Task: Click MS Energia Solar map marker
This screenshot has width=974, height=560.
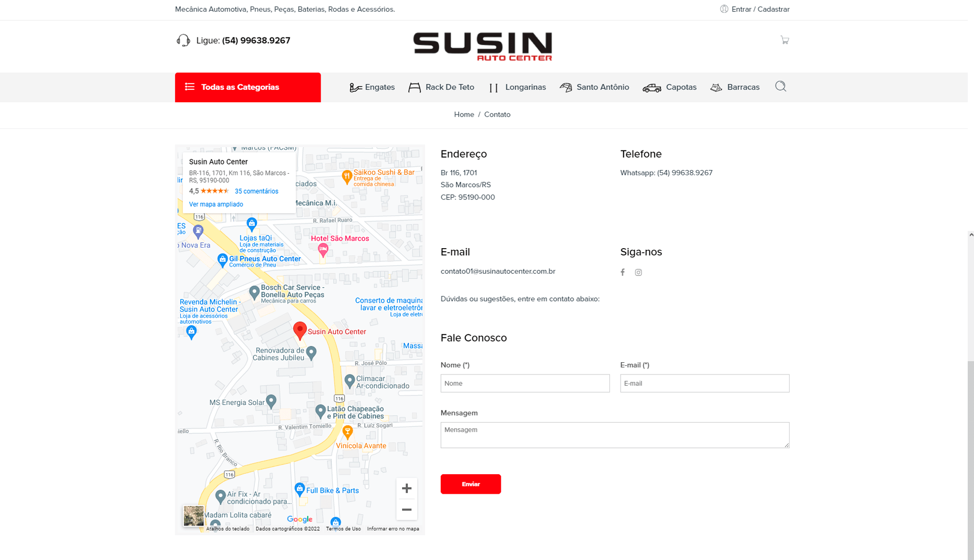Action: [x=271, y=402]
